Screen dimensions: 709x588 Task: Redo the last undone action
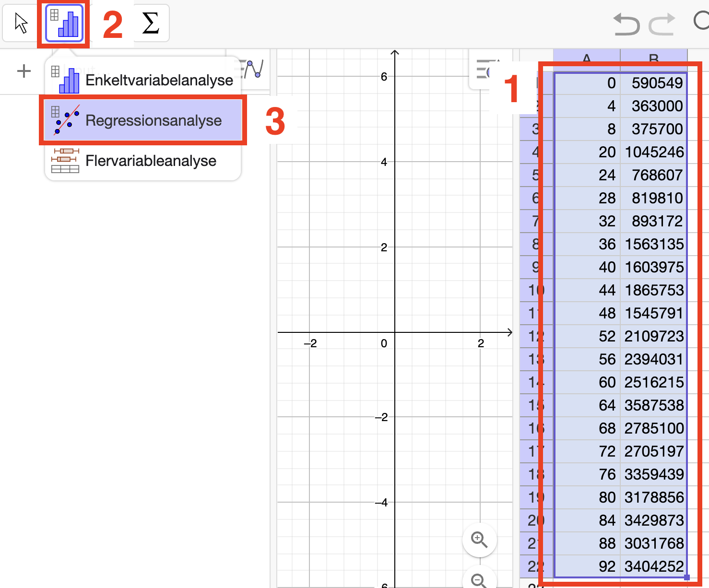[x=662, y=24]
